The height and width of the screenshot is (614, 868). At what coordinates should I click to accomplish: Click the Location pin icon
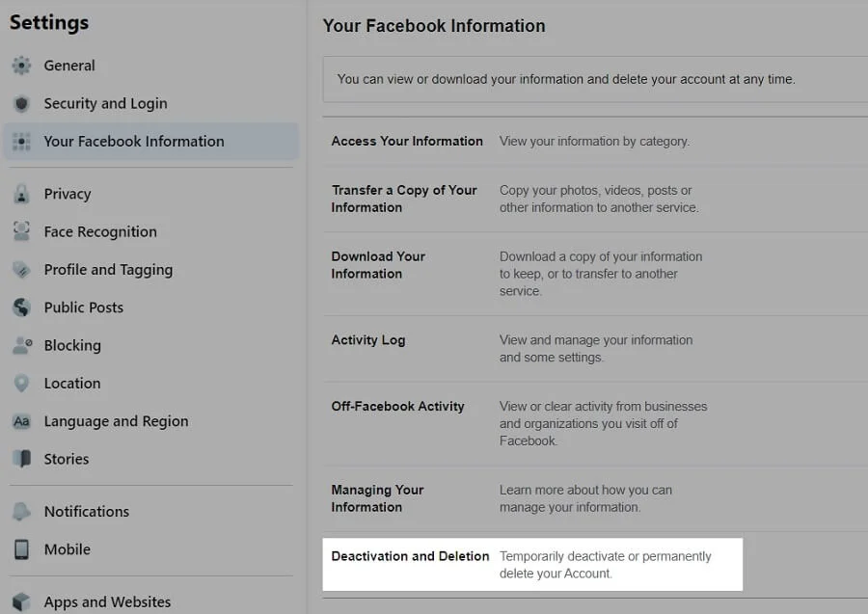[x=21, y=383]
